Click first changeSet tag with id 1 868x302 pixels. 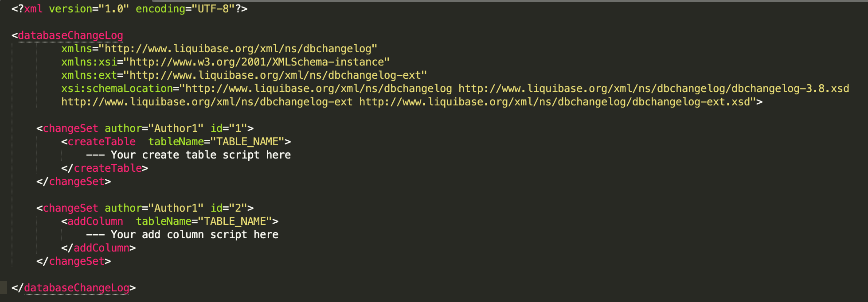point(145,128)
